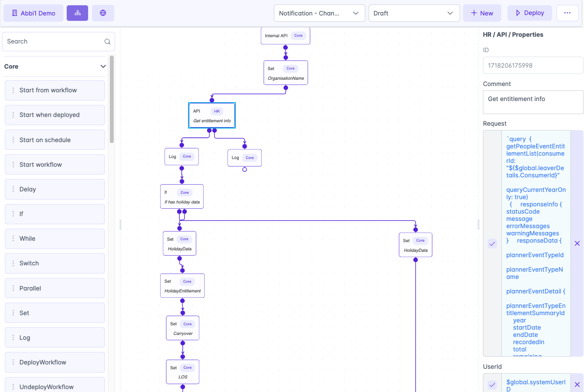Click the HR badge on Get entitlement info
Viewport: 584px width, 392px height.
216,111
